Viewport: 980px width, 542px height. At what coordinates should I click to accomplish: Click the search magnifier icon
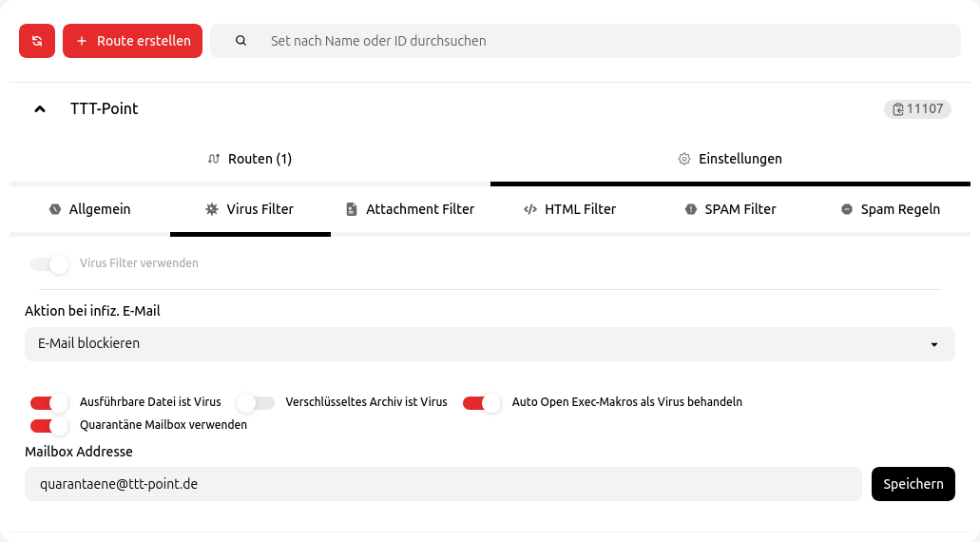click(x=240, y=41)
